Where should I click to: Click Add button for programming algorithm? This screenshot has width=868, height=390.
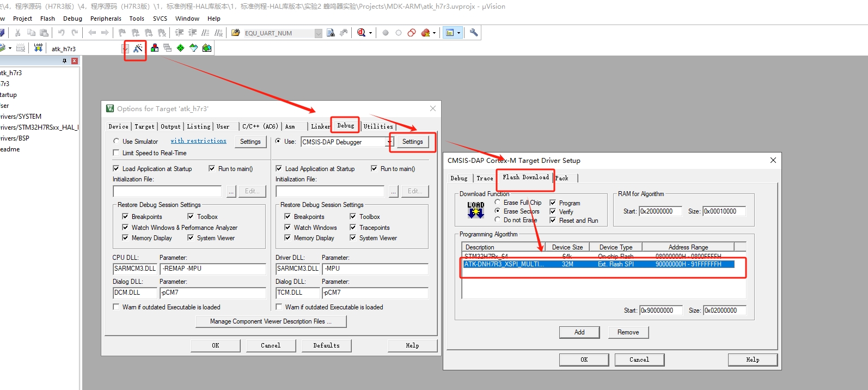click(x=579, y=332)
